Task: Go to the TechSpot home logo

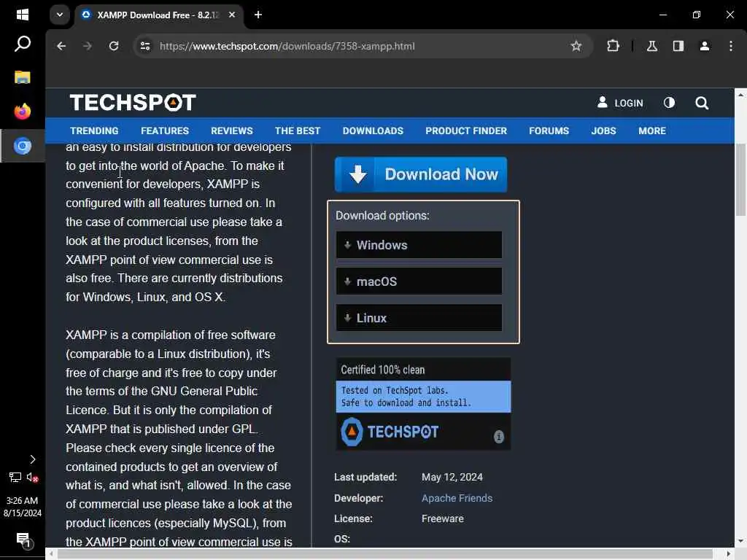Action: coord(133,102)
